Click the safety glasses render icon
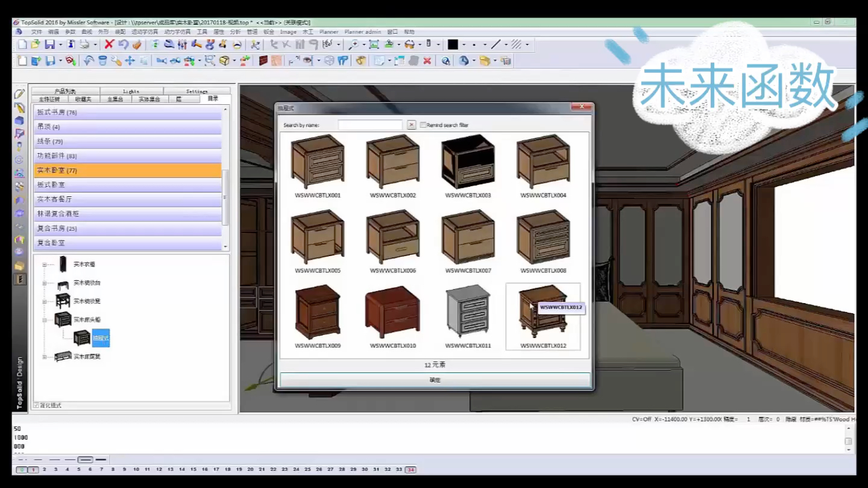 click(409, 45)
